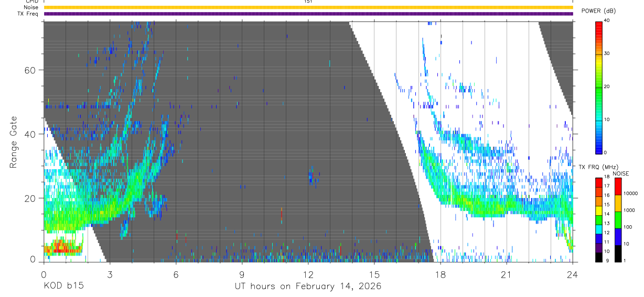Click the 15 tick on UT hours axis
The width and height of the screenshot is (644, 297).
click(374, 274)
